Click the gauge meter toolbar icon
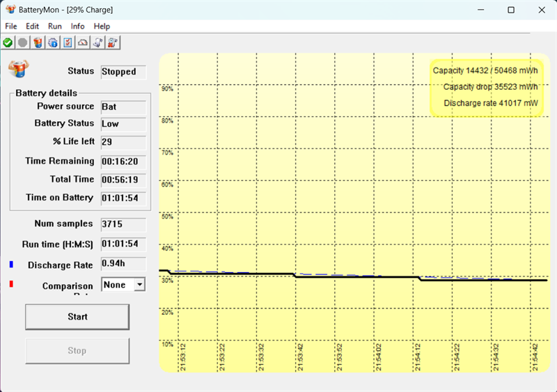557x392 pixels. (83, 42)
